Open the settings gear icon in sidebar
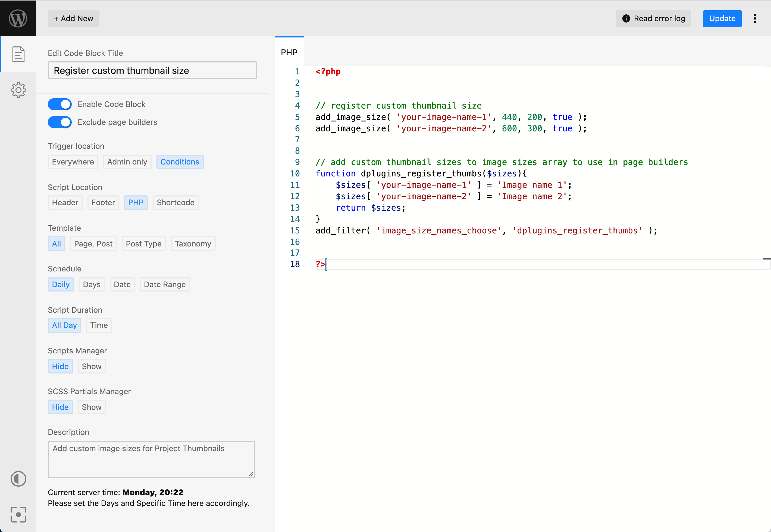Viewport: 771px width, 532px height. 18,90
